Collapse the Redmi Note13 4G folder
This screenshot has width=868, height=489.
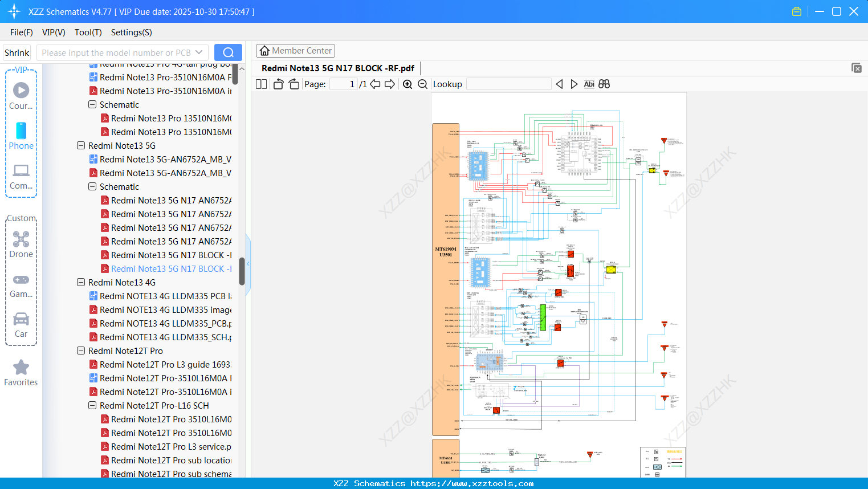pos(81,283)
